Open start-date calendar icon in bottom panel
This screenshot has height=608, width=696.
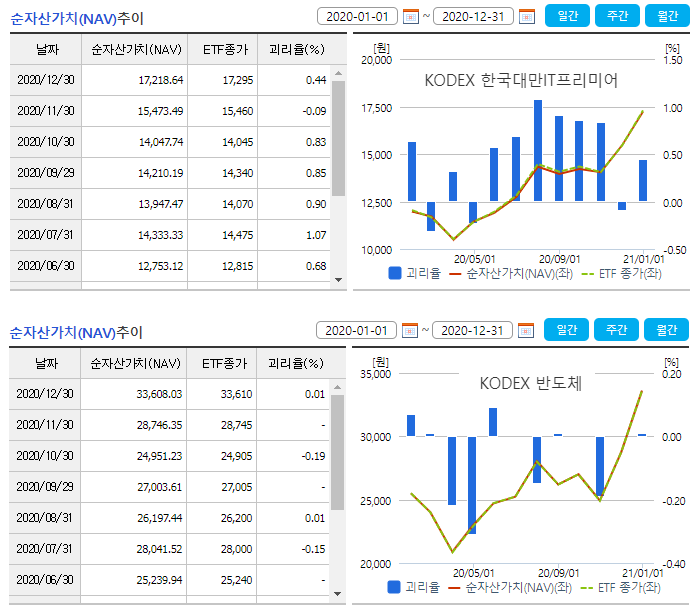(x=410, y=331)
